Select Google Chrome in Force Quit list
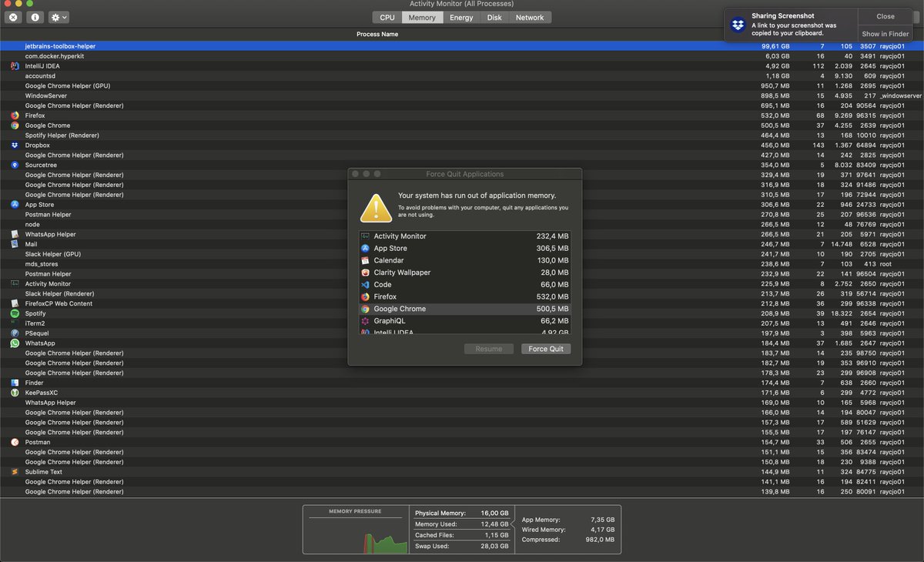The width and height of the screenshot is (924, 562). (x=464, y=309)
